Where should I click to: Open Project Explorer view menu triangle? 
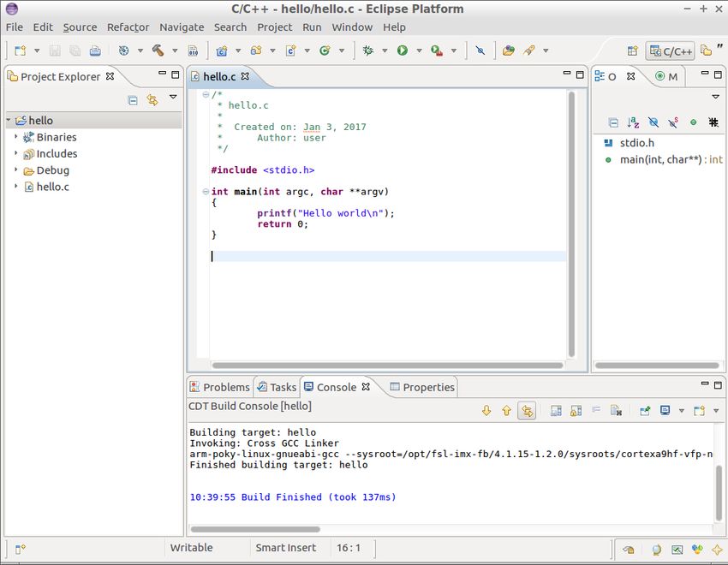tap(173, 97)
